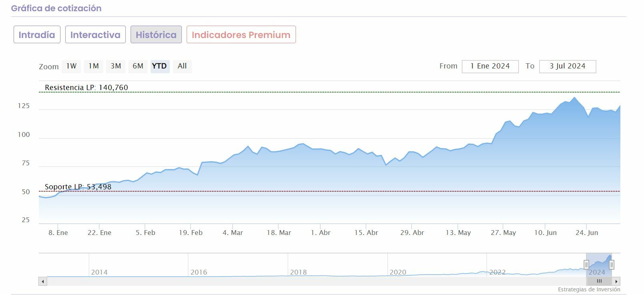Click the right range handle in the navigator
The height and width of the screenshot is (295, 644).
pyautogui.click(x=612, y=265)
